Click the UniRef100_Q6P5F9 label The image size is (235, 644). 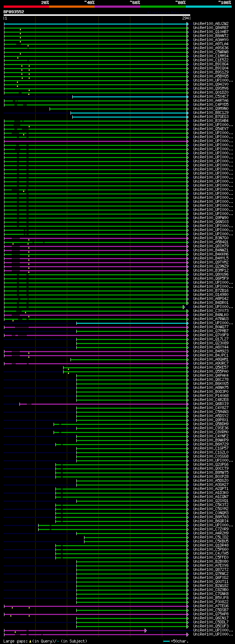click(x=210, y=279)
